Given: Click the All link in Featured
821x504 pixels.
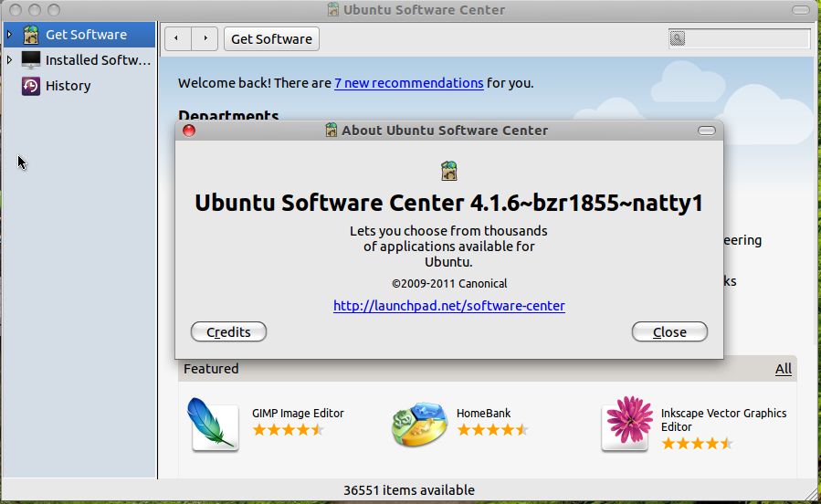Looking at the screenshot, I should click(x=784, y=369).
